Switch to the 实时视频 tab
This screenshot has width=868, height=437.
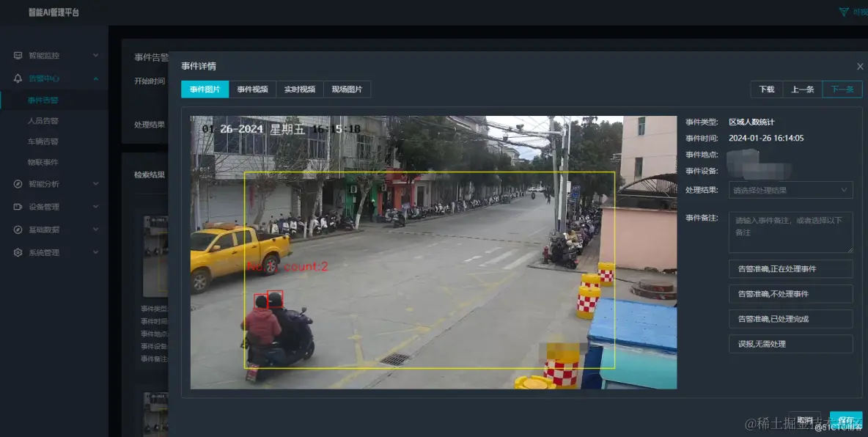tap(300, 89)
